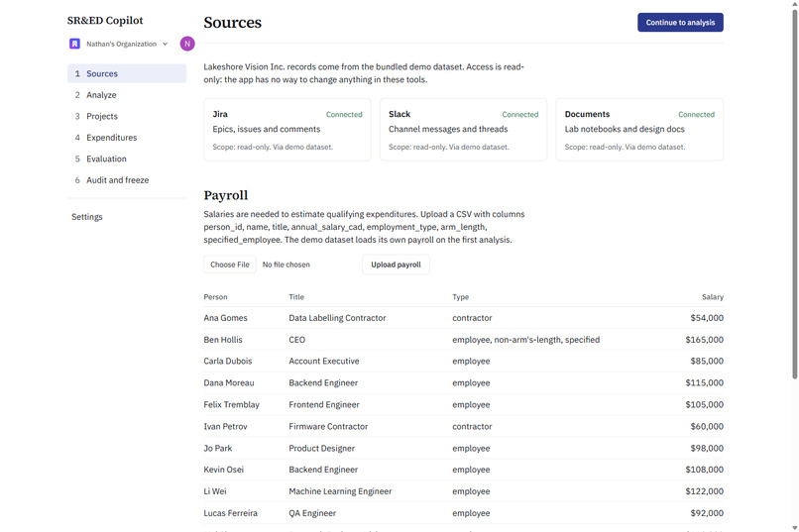Click 'Channel messages and threads' description
This screenshot has width=799, height=532.
tap(448, 130)
